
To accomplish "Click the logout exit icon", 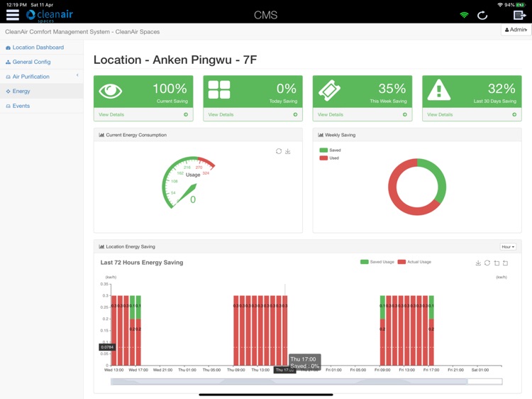I will click(519, 15).
